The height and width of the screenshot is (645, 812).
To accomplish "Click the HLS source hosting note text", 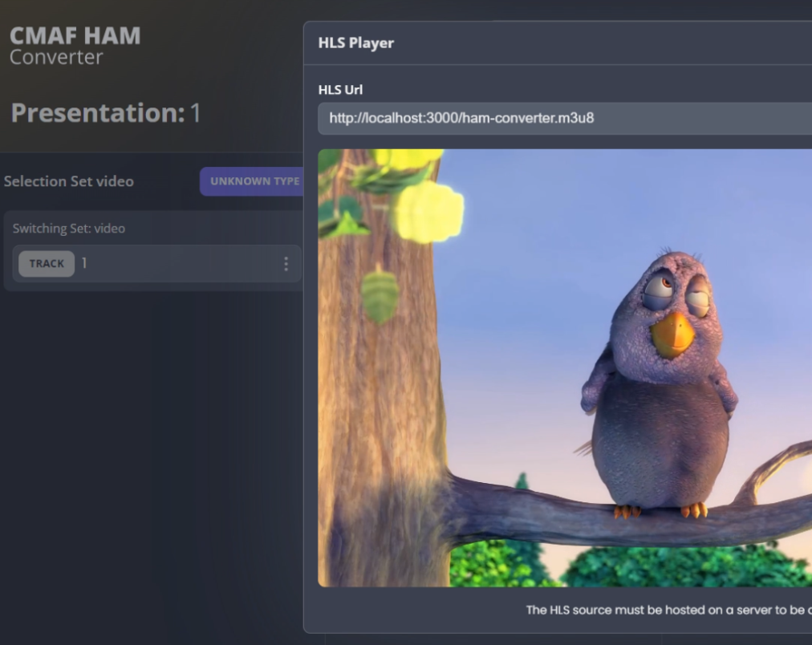I will pyautogui.click(x=668, y=610).
